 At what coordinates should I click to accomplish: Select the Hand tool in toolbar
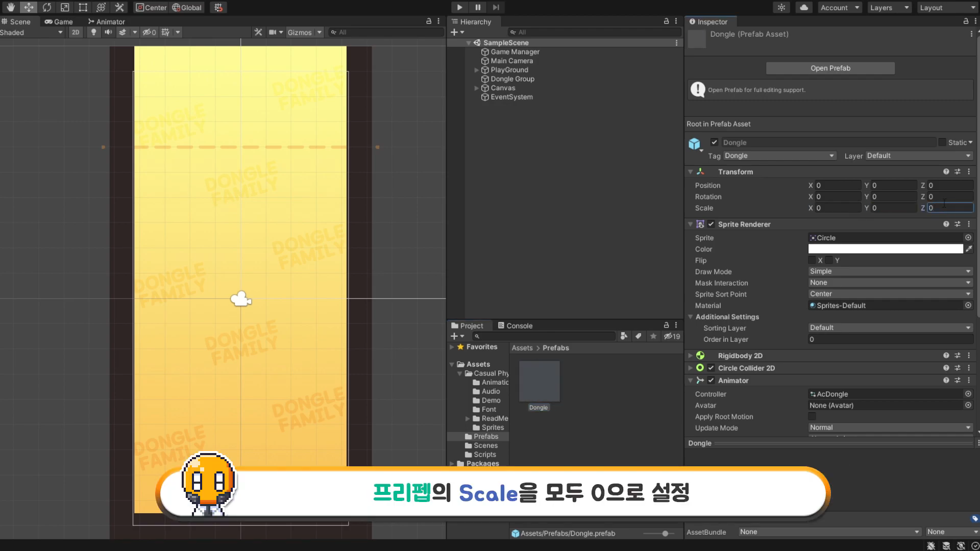pos(10,7)
